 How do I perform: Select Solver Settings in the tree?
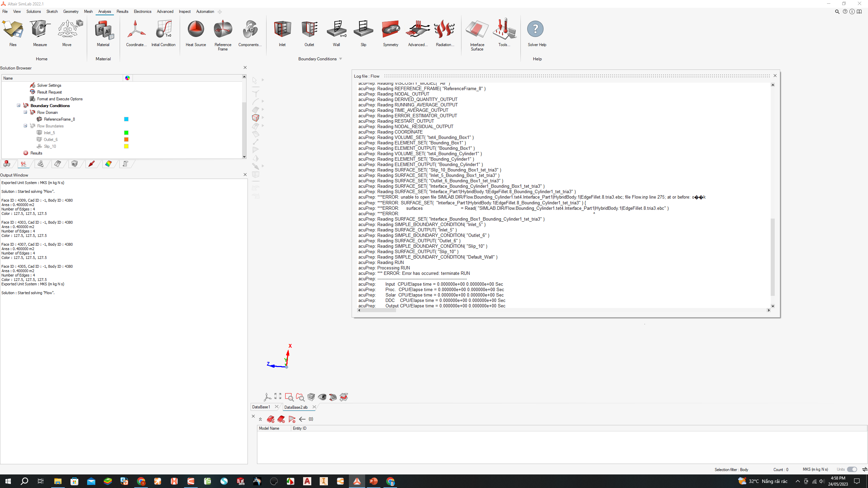pyautogui.click(x=49, y=85)
